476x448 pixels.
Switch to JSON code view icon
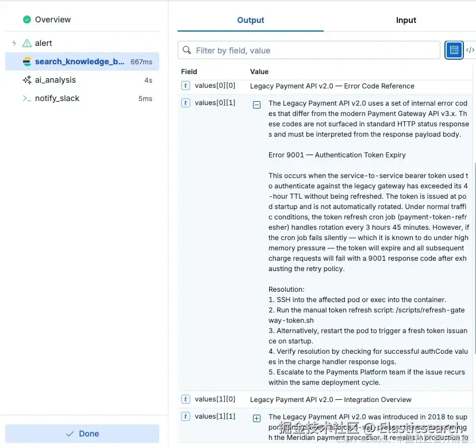470,50
